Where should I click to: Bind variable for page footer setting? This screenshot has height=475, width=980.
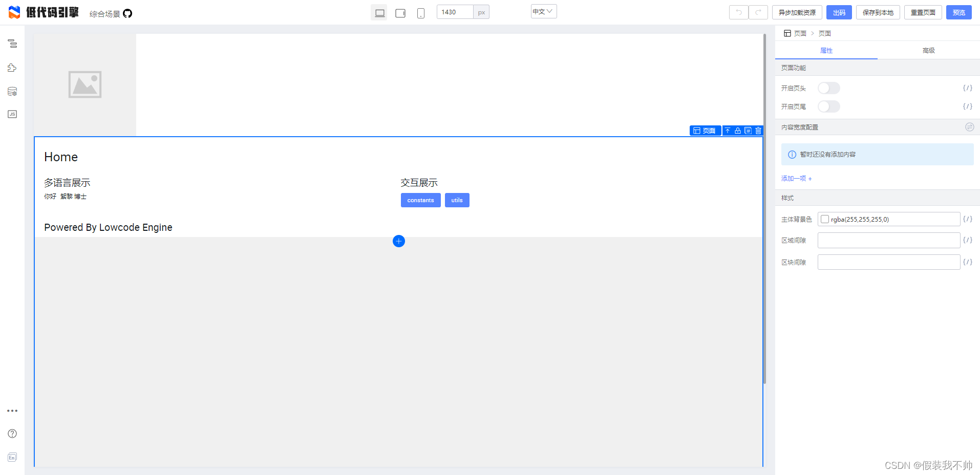tap(967, 106)
